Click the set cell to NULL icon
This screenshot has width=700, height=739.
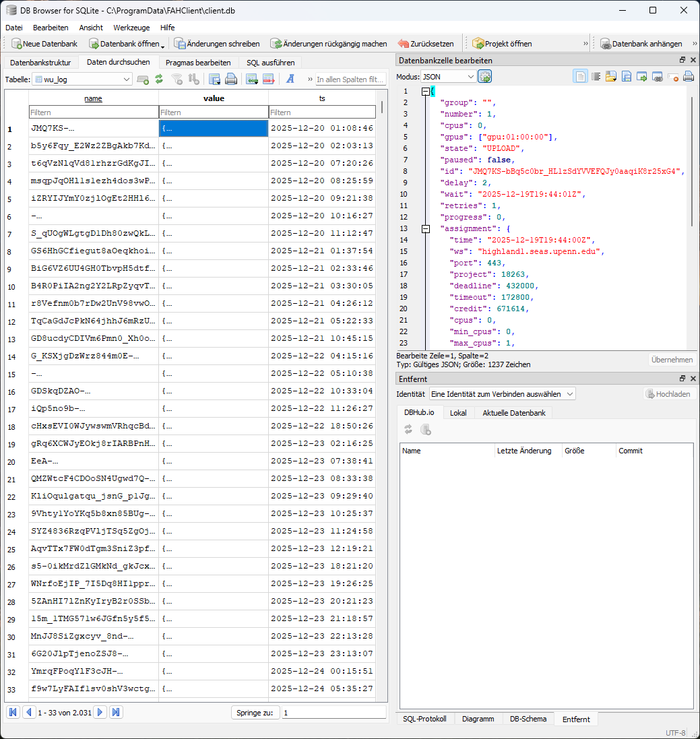pyautogui.click(x=673, y=76)
